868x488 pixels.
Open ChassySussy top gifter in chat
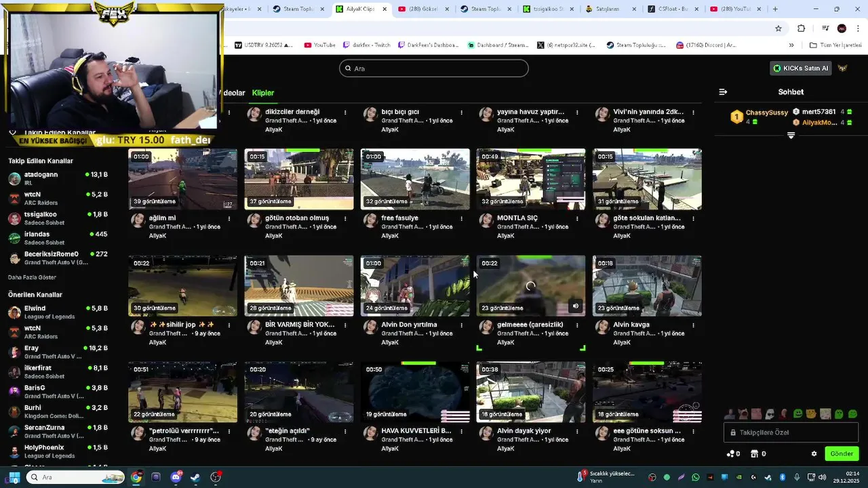coord(759,117)
